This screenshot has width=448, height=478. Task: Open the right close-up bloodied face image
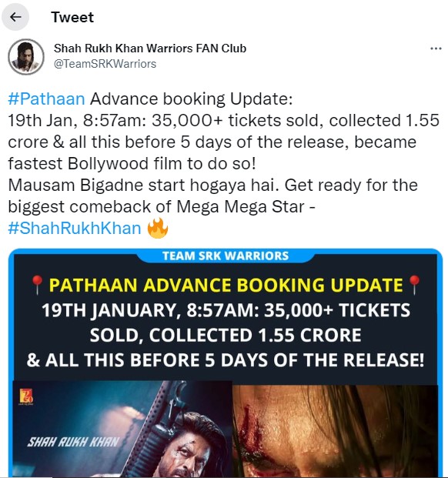click(336, 430)
